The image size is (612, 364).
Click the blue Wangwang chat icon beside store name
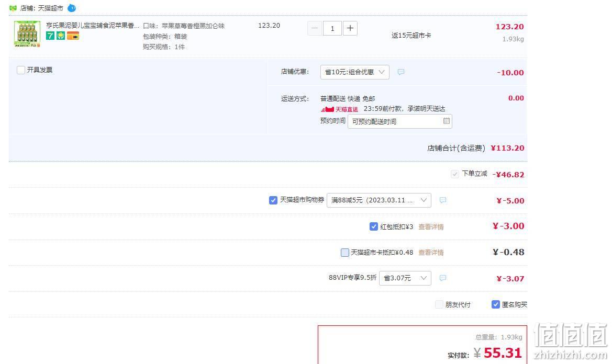coord(72,8)
